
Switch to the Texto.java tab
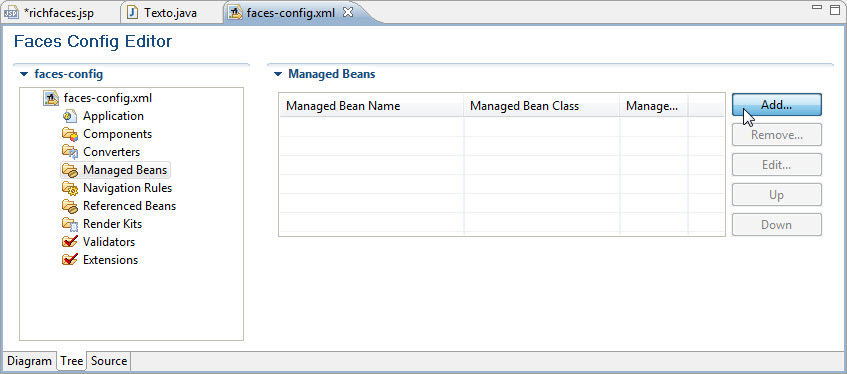coord(170,13)
